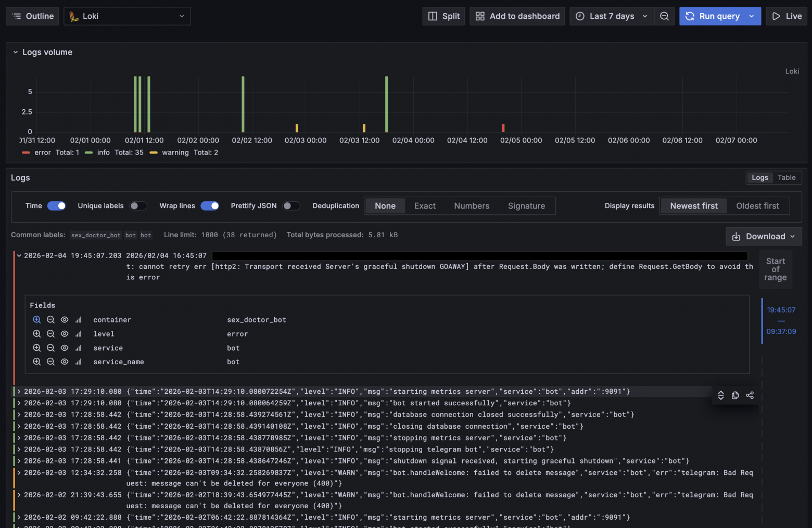Enable Prettify JSON
This screenshot has width=812, height=528.
point(291,205)
